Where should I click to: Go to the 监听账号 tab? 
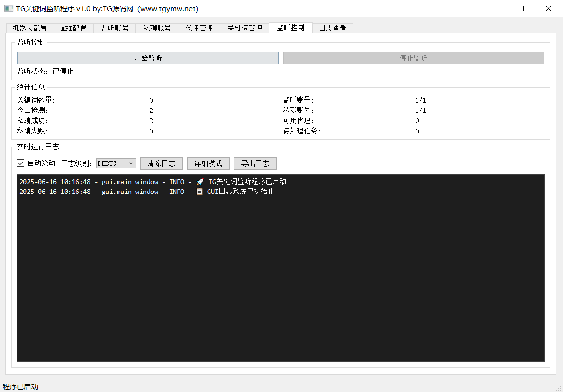tap(115, 29)
